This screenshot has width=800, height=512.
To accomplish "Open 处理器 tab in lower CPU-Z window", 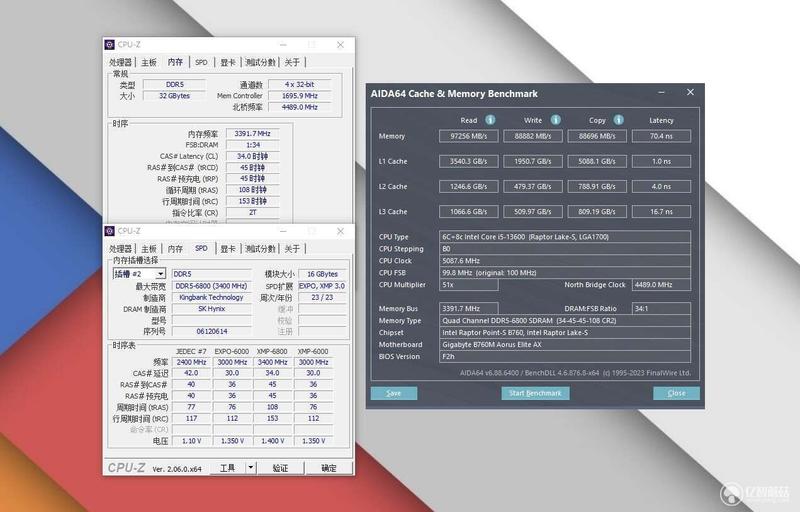I will coord(120,249).
